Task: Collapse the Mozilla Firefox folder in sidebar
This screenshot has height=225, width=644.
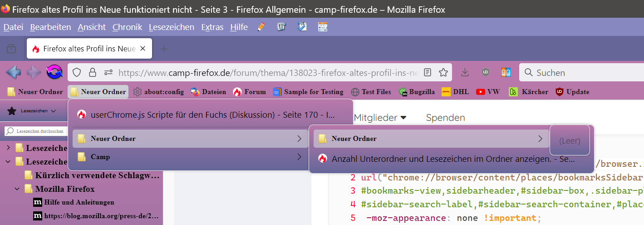Action: tap(17, 189)
